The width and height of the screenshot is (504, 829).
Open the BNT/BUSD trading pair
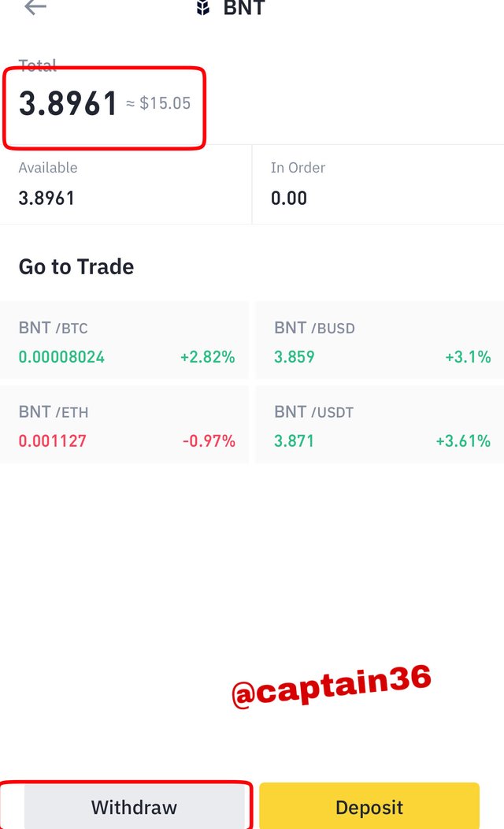(x=380, y=340)
